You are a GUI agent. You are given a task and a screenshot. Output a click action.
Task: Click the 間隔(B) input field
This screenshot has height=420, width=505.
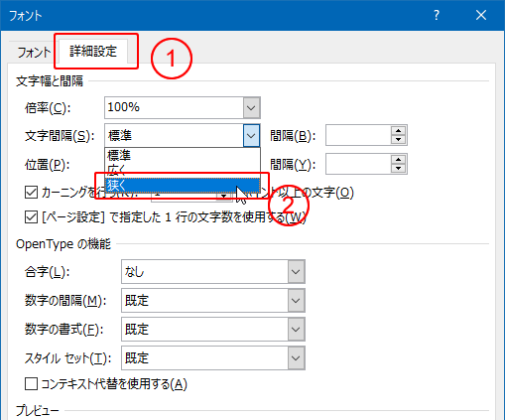point(358,135)
